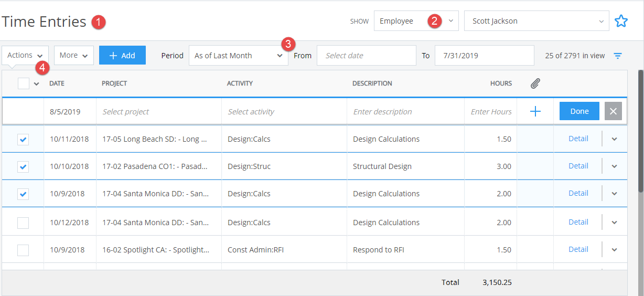Open the More dropdown menu
644x296 pixels.
tap(74, 55)
